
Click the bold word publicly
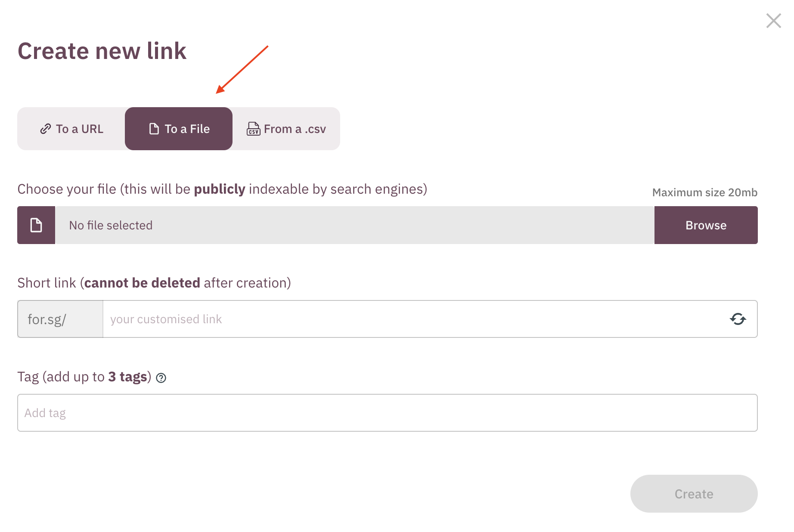220,189
